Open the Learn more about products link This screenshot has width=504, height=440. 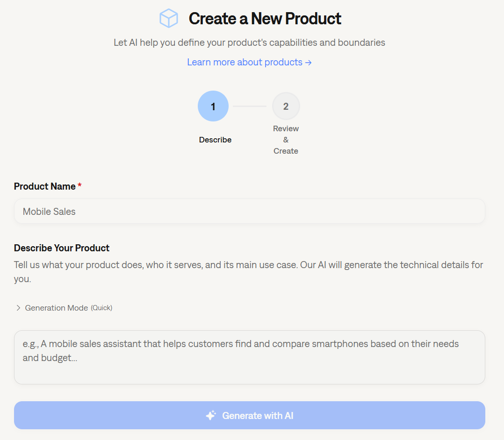[244, 62]
